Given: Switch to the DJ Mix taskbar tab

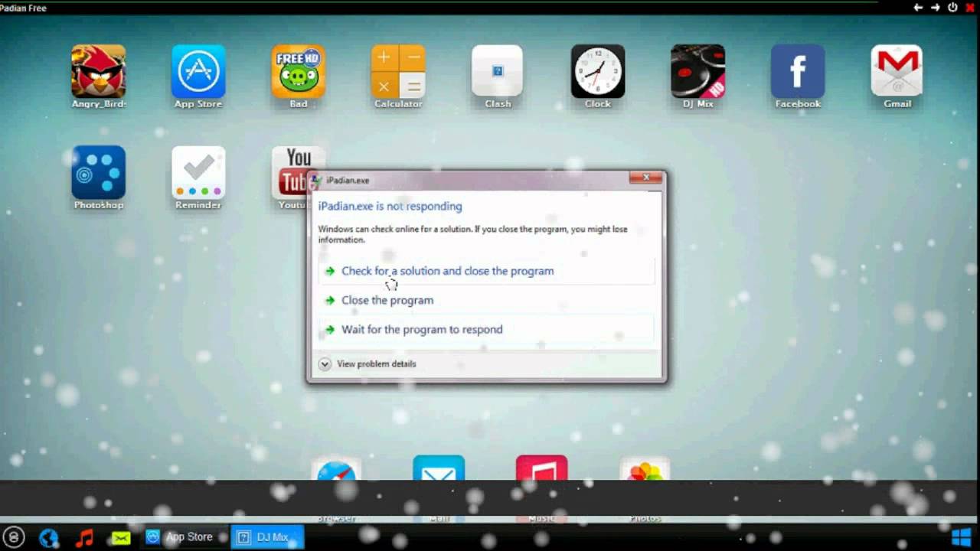Looking at the screenshot, I should (267, 537).
